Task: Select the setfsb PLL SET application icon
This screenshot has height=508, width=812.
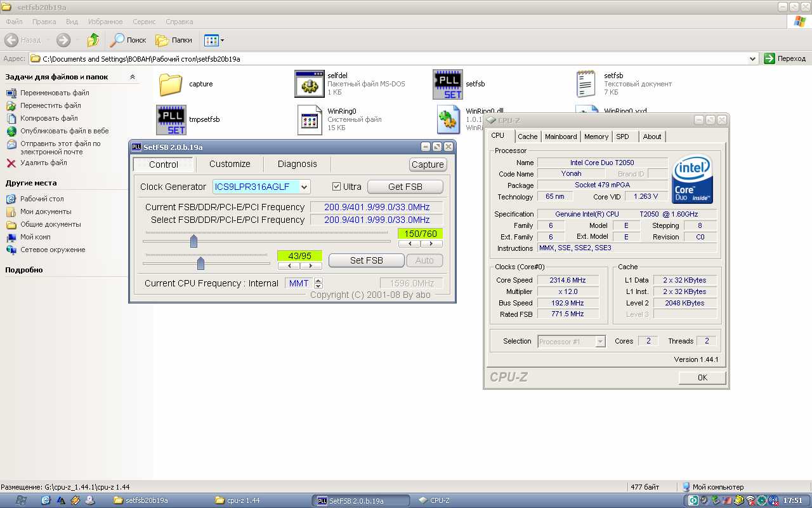Action: coord(448,84)
